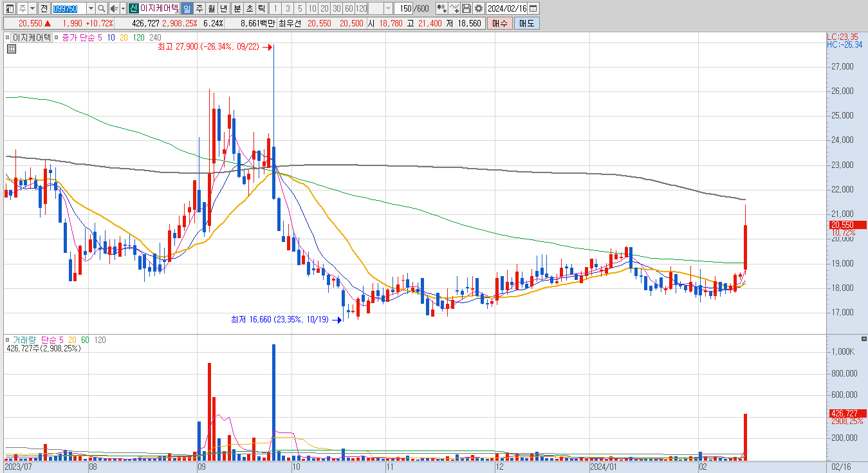The width and height of the screenshot is (868, 473).
Task: Open the calendar date picker icon
Action: 533,8
